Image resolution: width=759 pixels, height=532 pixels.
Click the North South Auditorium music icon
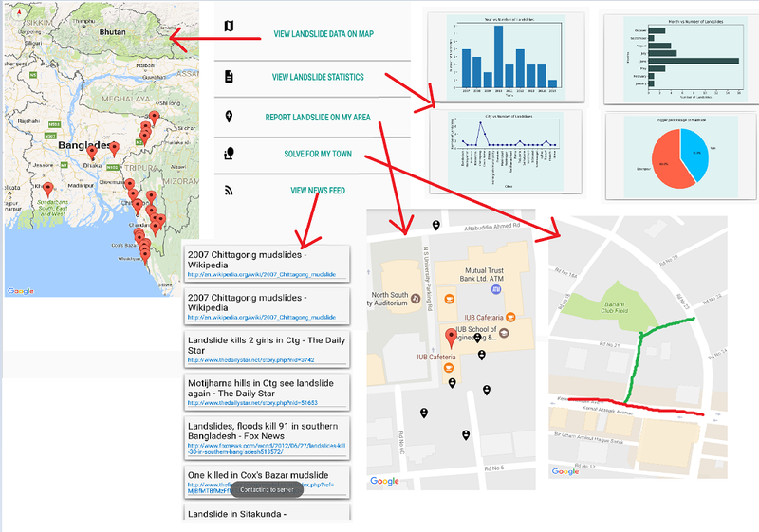pyautogui.click(x=416, y=298)
